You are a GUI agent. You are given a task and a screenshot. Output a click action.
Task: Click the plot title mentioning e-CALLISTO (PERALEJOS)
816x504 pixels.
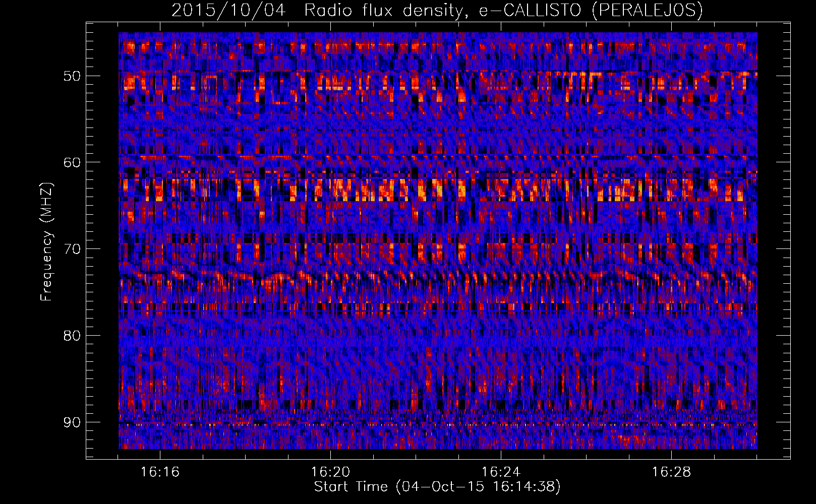click(x=437, y=10)
